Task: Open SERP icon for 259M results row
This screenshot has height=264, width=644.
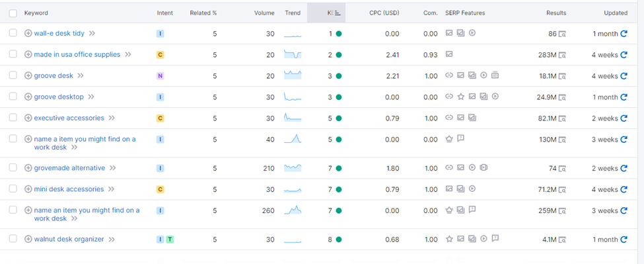Action: tap(562, 211)
